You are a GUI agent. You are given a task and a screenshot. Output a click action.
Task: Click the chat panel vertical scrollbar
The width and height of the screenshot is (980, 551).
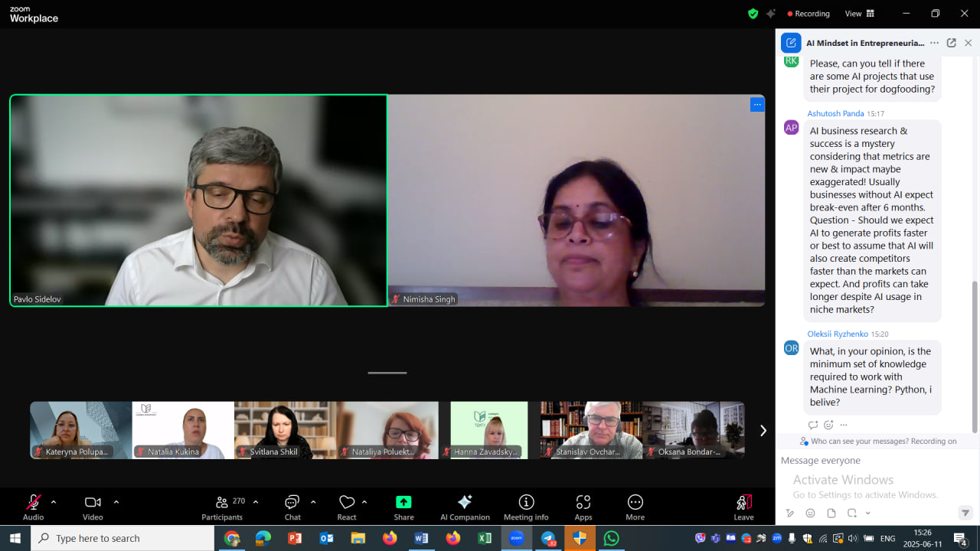click(975, 357)
